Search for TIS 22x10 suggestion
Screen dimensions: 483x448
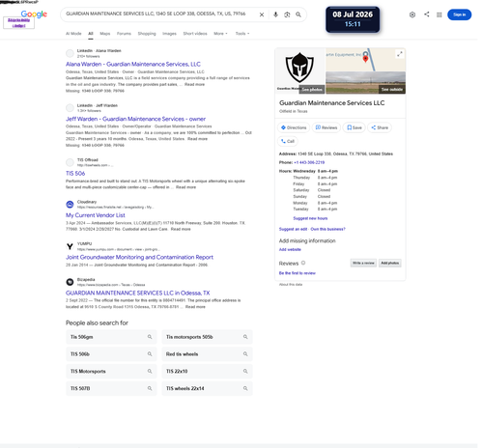point(207,371)
